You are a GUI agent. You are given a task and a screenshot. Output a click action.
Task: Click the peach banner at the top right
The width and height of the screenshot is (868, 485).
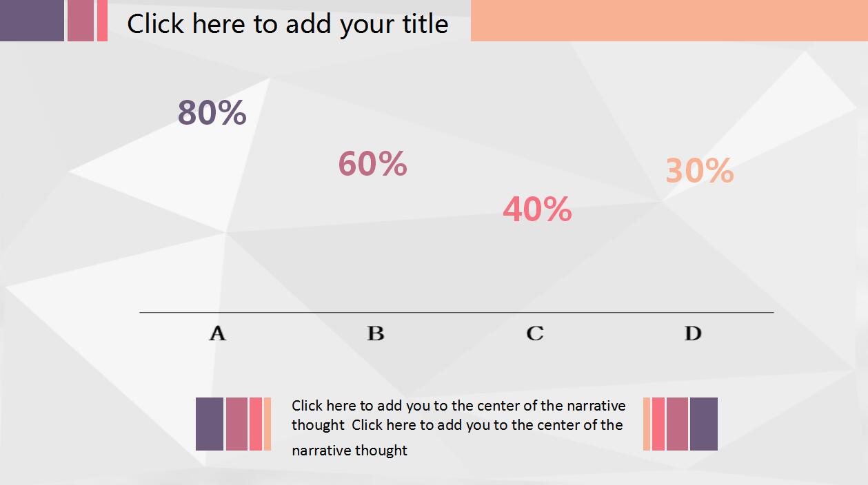pyautogui.click(x=669, y=21)
